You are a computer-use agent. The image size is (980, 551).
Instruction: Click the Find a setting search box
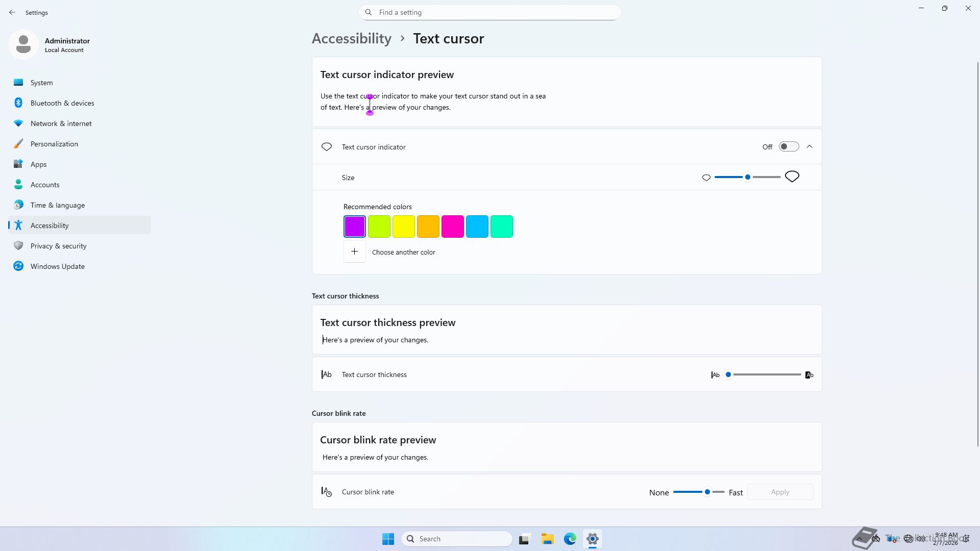point(490,12)
